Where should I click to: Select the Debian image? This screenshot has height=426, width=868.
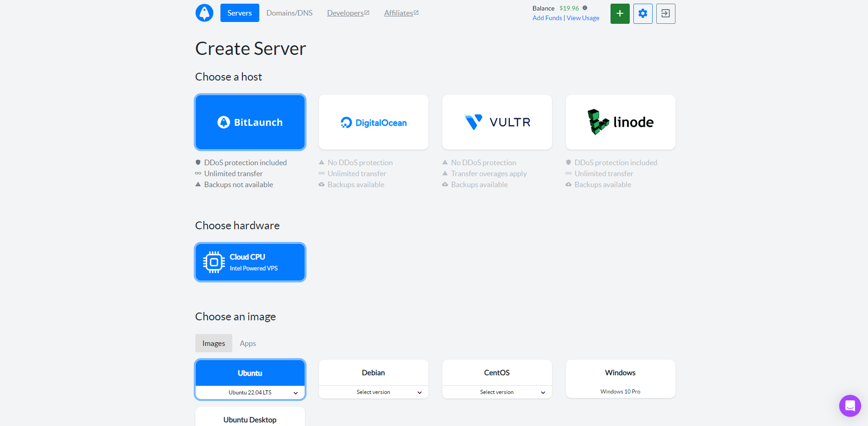pos(374,372)
